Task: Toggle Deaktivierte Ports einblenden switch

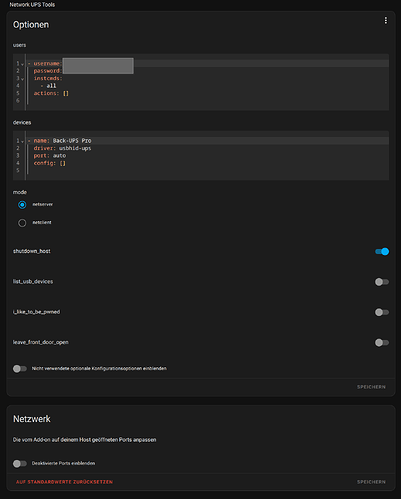Action: pyautogui.click(x=20, y=464)
